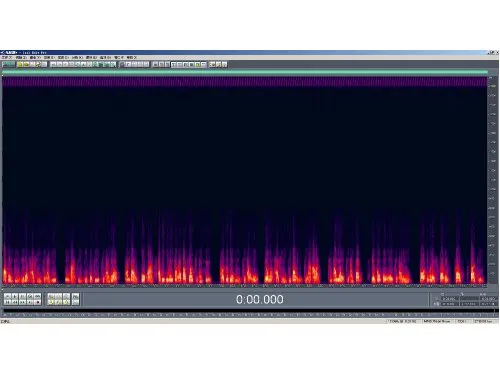The image size is (500, 375).
Task: Click the Fast Forward transport button
Action: 22,302
